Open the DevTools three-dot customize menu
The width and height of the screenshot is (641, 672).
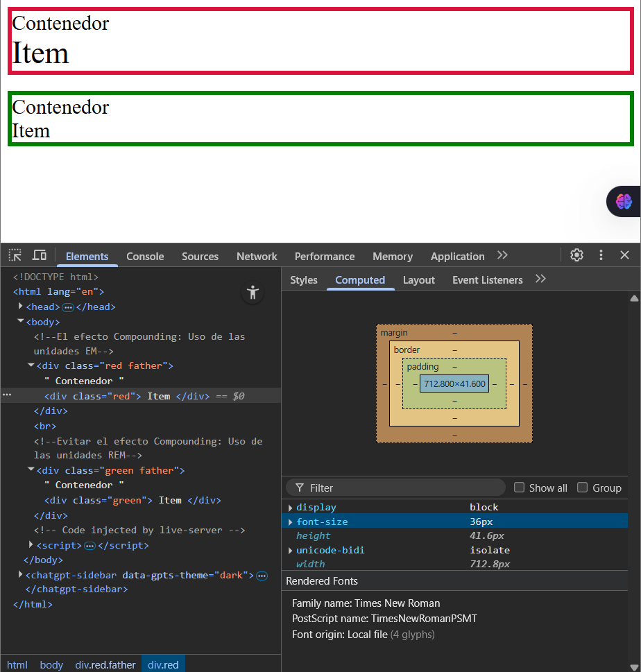pos(601,255)
